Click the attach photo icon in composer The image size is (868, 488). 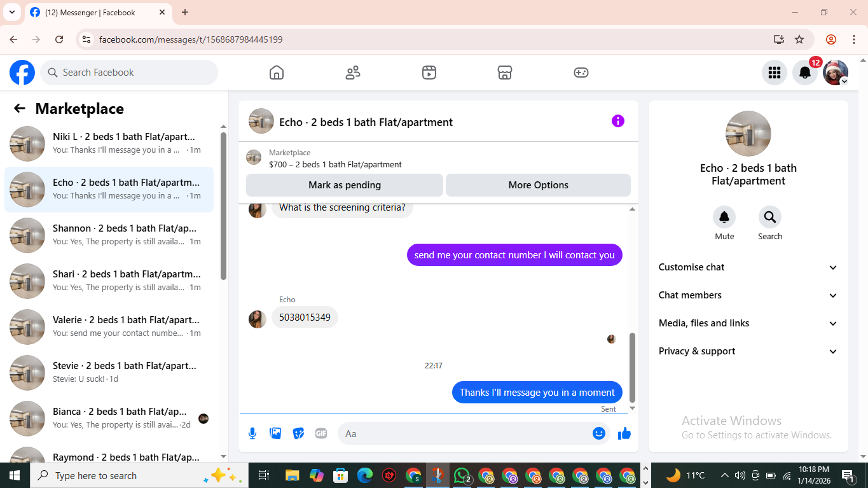point(275,433)
